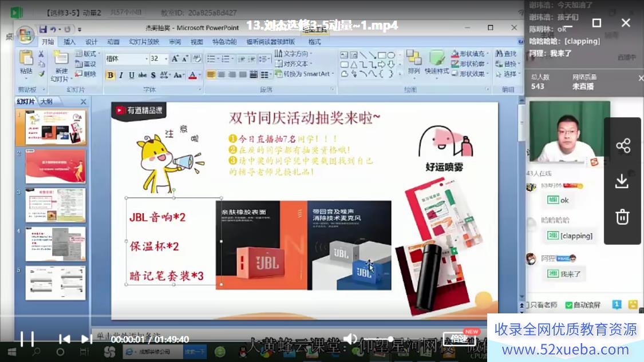The height and width of the screenshot is (362, 644).
Task: Click the decrease font size icon
Action: click(x=185, y=59)
